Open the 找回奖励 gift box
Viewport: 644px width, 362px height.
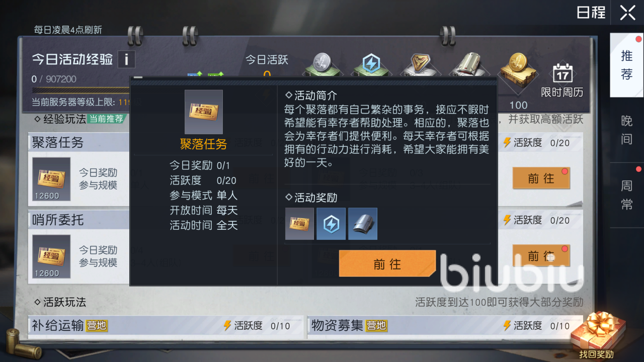(x=597, y=335)
